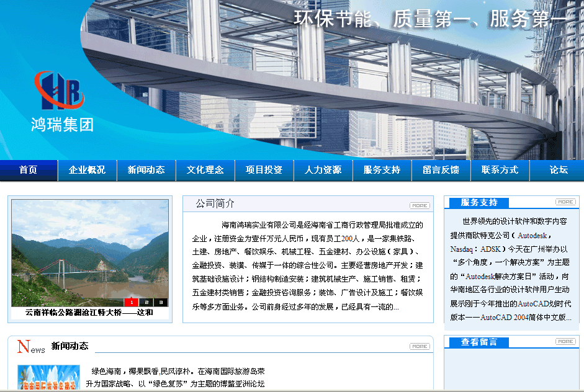
Task: Navigate to 项目投资 page
Action: [x=264, y=170]
